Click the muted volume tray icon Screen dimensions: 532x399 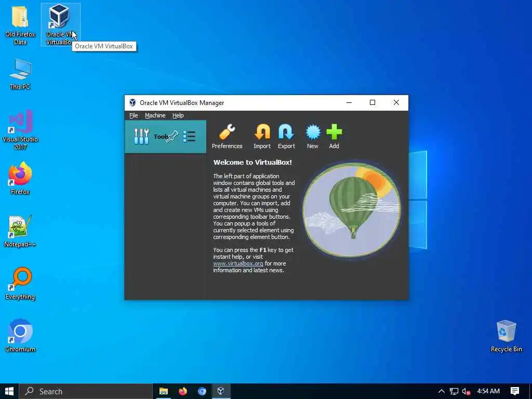pyautogui.click(x=466, y=391)
